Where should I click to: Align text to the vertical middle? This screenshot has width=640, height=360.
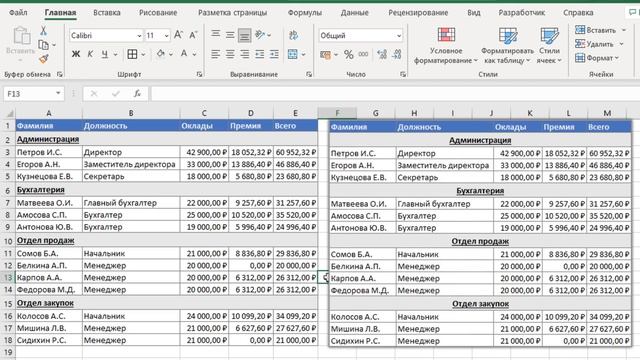[x=230, y=35]
